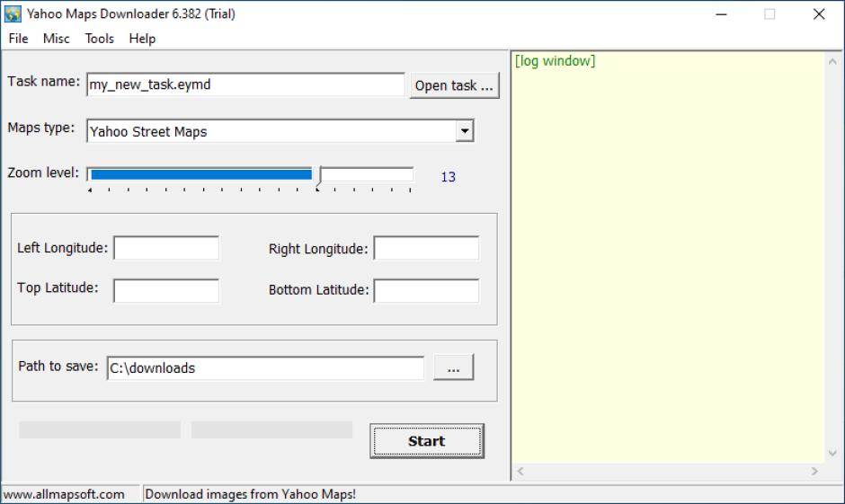
Task: Click the Right Longitude input field
Action: tap(426, 248)
